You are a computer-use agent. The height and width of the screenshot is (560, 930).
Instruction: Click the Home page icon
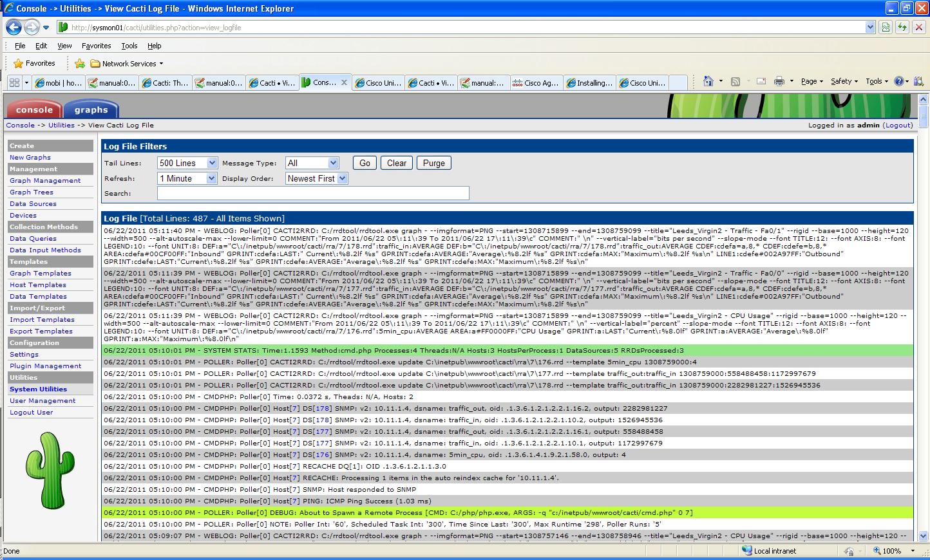pos(708,81)
